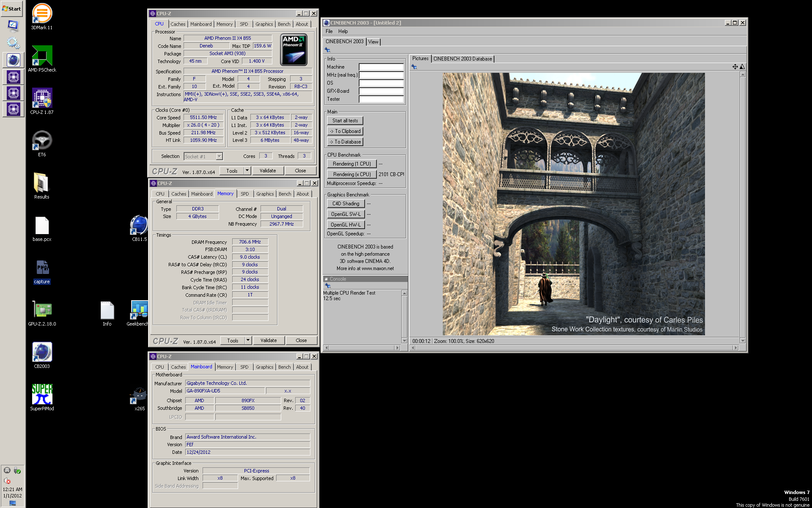Select the ET6 steering wheel desktop icon
Image resolution: width=812 pixels, height=508 pixels.
tap(42, 144)
